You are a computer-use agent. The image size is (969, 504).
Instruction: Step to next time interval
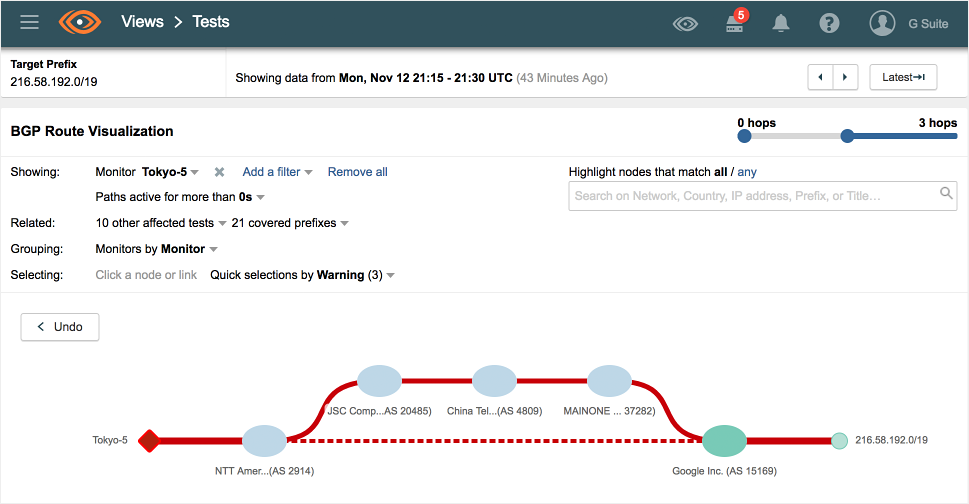click(x=846, y=77)
